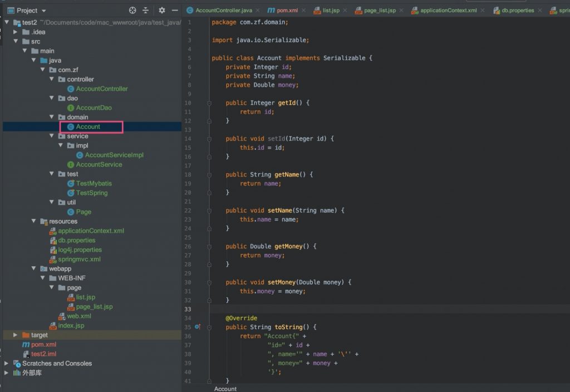Switch to page_list.jsp editor tab
570x392 pixels.
pos(380,10)
